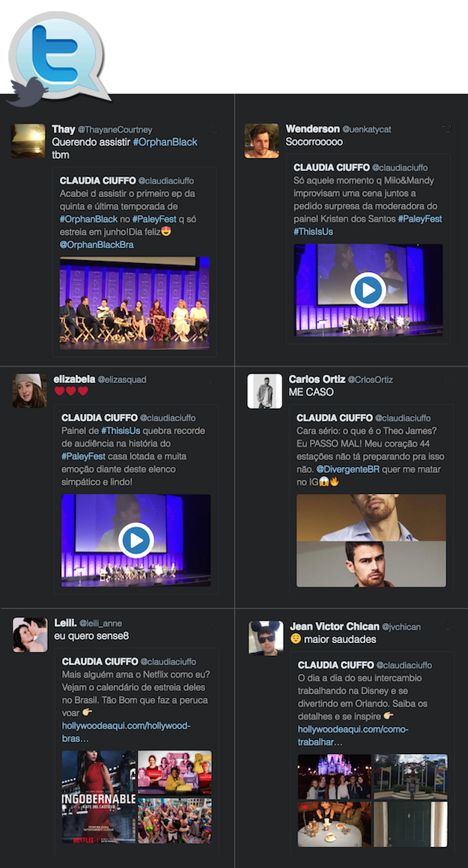Open the OrphanBlack panel photo
The width and height of the screenshot is (468, 868).
135,302
